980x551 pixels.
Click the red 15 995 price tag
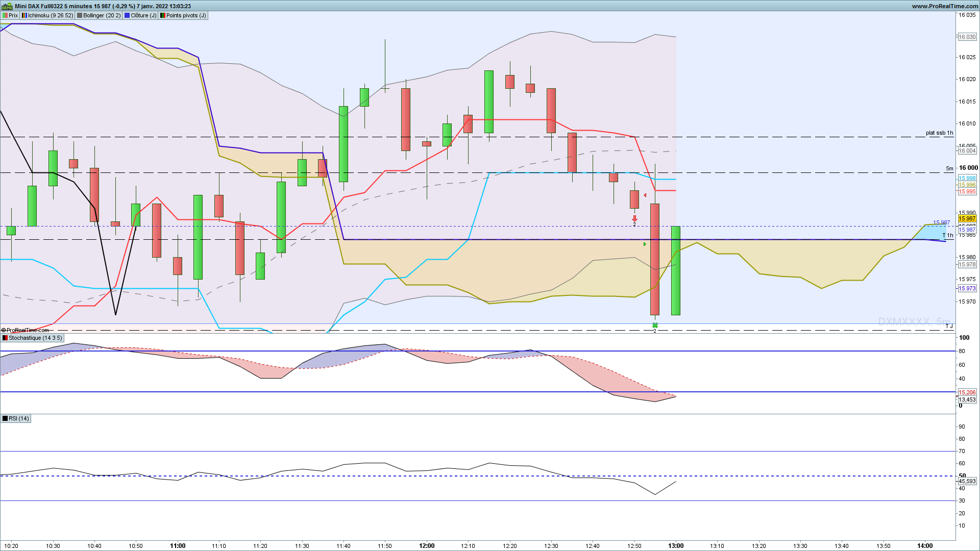pyautogui.click(x=967, y=192)
